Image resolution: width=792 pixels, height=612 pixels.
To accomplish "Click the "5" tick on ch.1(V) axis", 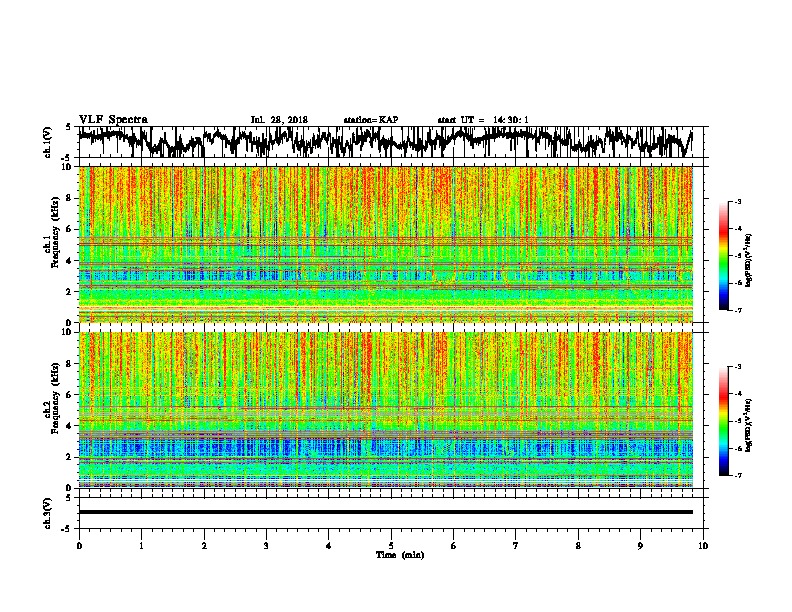I will tap(68, 127).
